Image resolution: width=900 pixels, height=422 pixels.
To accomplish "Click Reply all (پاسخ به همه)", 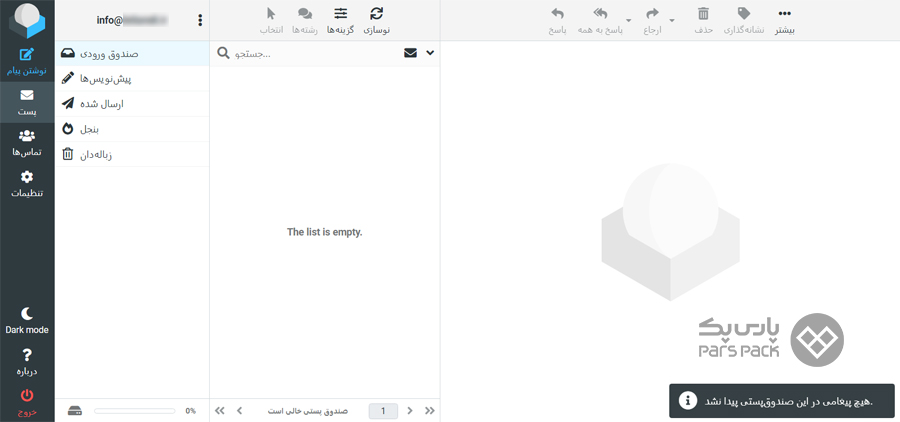I will pos(600,21).
